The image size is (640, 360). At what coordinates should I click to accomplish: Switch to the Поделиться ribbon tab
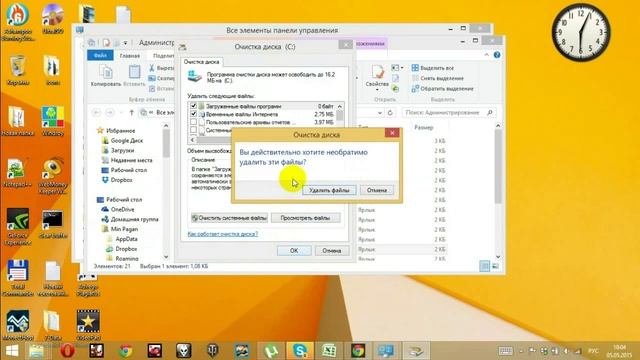point(163,56)
